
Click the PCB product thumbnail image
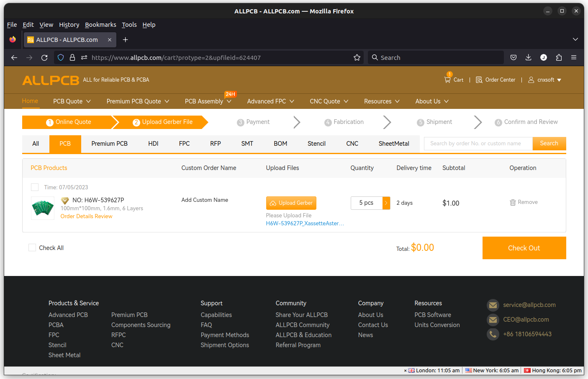[x=43, y=208]
